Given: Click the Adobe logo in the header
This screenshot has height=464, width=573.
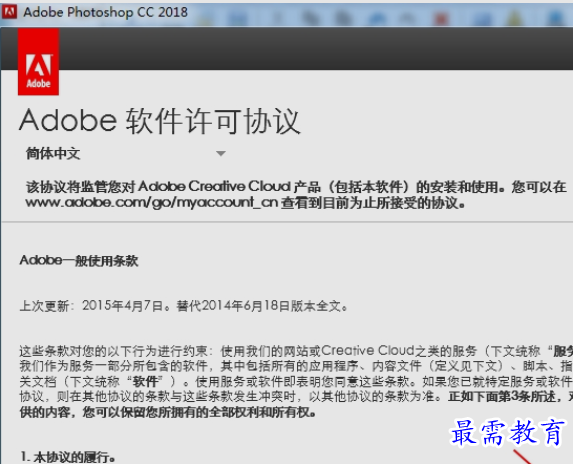Looking at the screenshot, I should click(38, 62).
